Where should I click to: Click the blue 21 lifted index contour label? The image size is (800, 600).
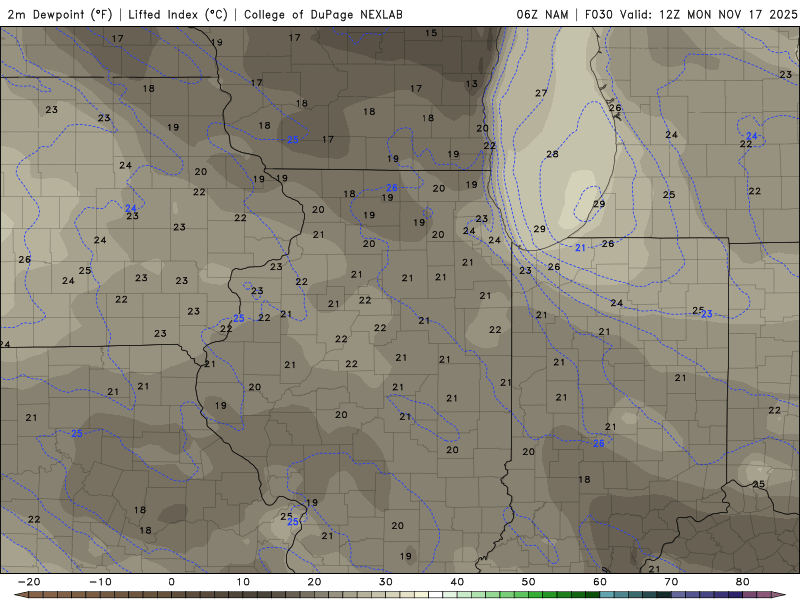tap(580, 248)
